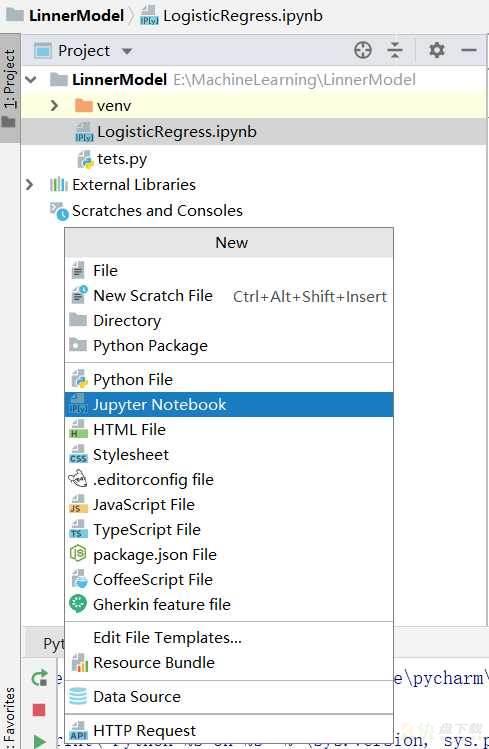Click the Project view window icon
The height and width of the screenshot is (749, 489).
coord(43,50)
